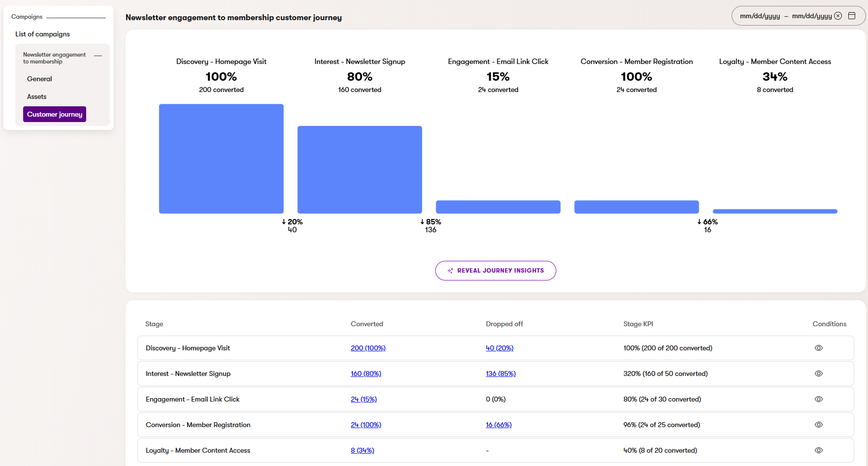Show conditions for Loyalty - Member Content Access row
The image size is (868, 466).
click(819, 450)
